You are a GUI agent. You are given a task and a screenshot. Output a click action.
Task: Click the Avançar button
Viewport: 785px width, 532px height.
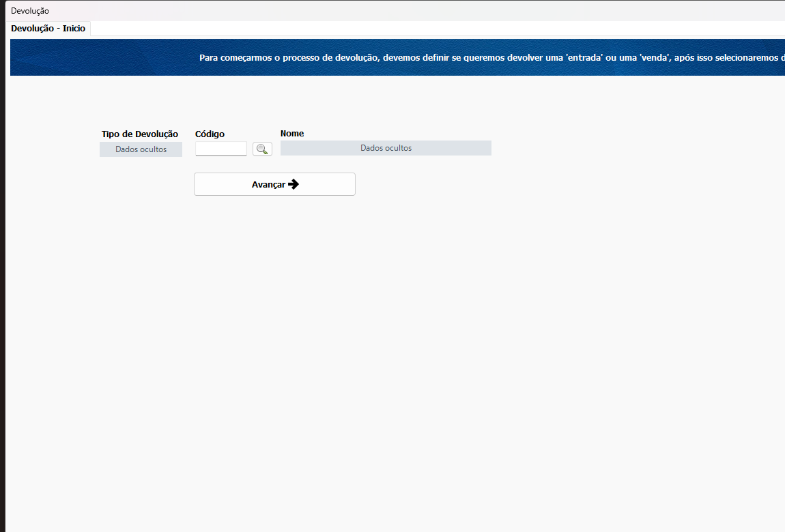click(x=275, y=185)
